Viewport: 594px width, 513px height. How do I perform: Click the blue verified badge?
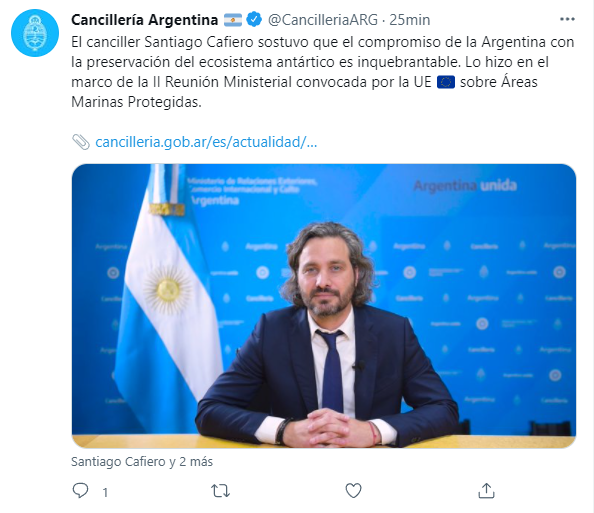(254, 19)
